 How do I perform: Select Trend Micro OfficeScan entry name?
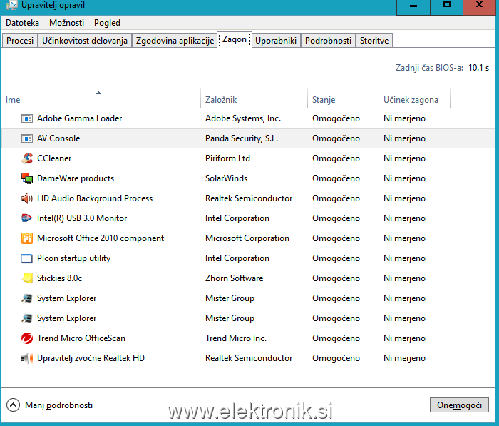81,338
